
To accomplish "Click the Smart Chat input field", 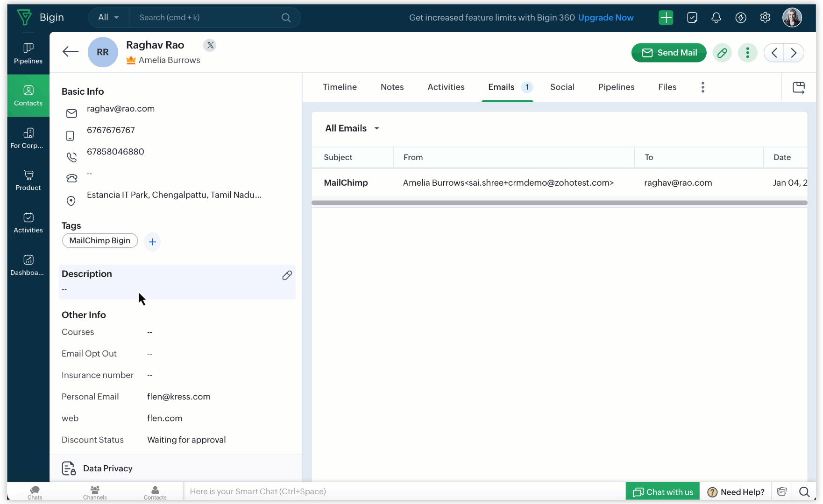I will point(404,492).
